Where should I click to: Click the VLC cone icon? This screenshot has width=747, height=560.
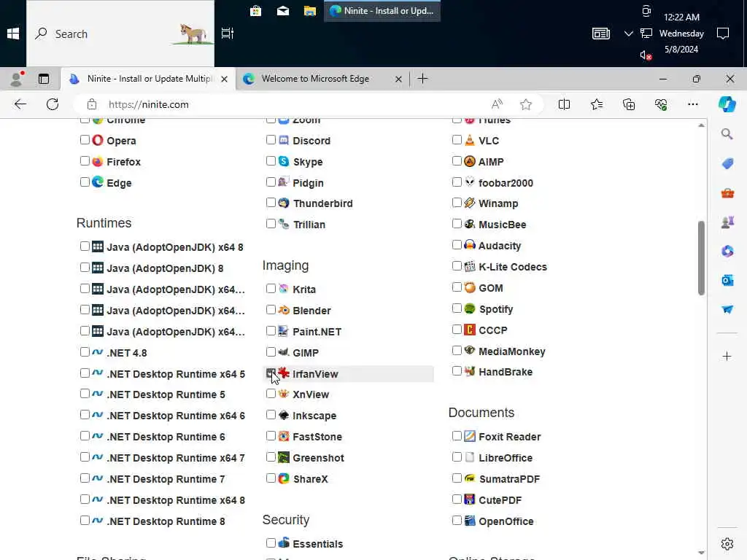click(470, 140)
